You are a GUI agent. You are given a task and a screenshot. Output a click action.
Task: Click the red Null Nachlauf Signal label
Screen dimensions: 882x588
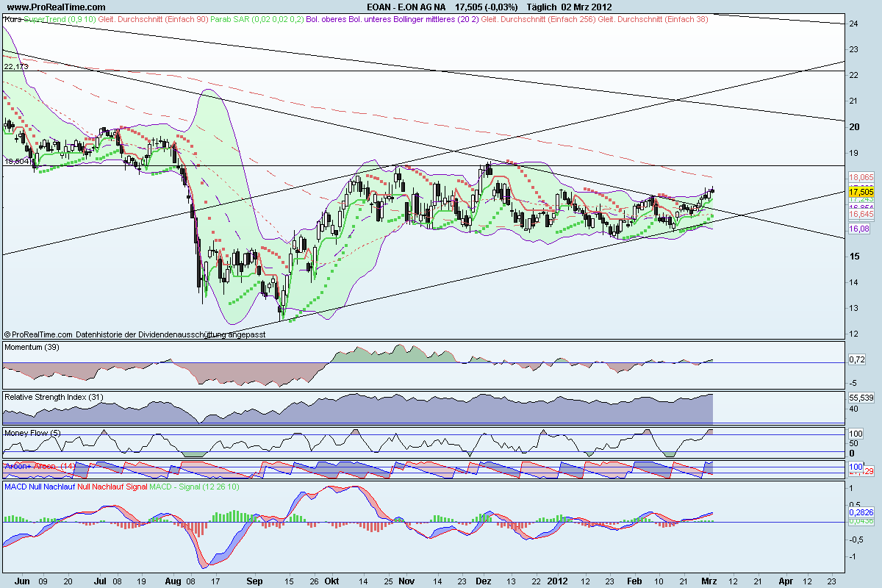112,487
